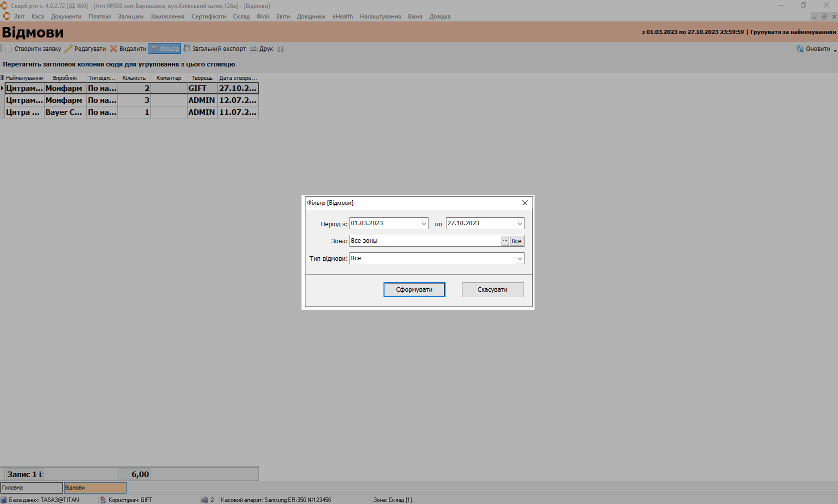Click the grid column chooser icon in the header

pyautogui.click(x=2, y=78)
